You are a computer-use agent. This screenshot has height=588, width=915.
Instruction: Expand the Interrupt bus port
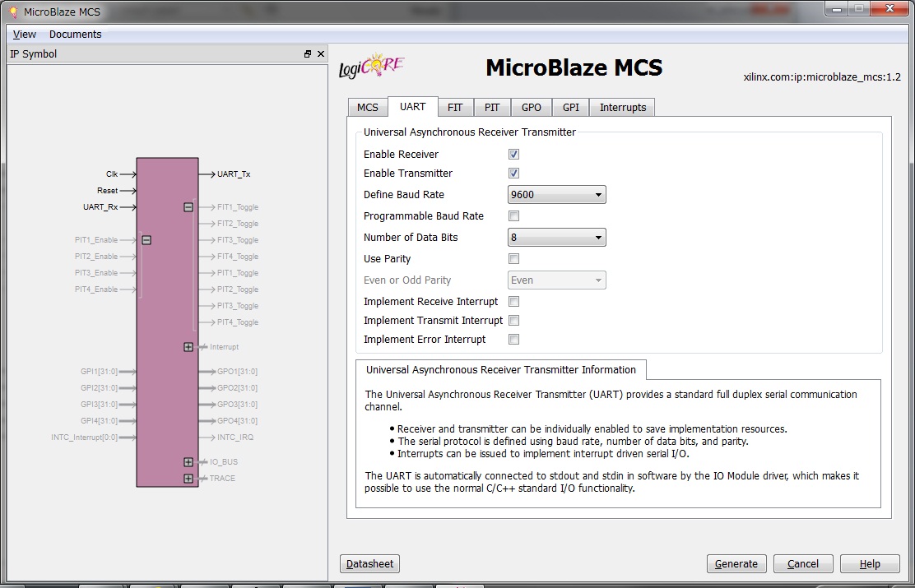(x=188, y=347)
